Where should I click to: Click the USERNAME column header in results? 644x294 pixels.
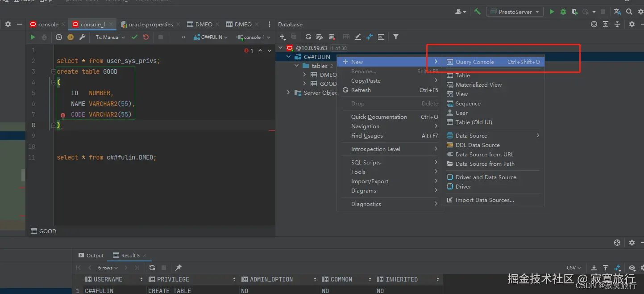click(108, 280)
